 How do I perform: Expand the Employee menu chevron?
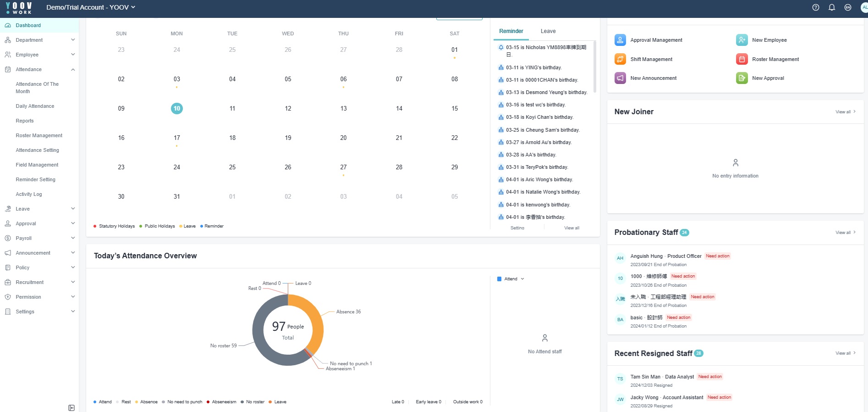tap(73, 55)
